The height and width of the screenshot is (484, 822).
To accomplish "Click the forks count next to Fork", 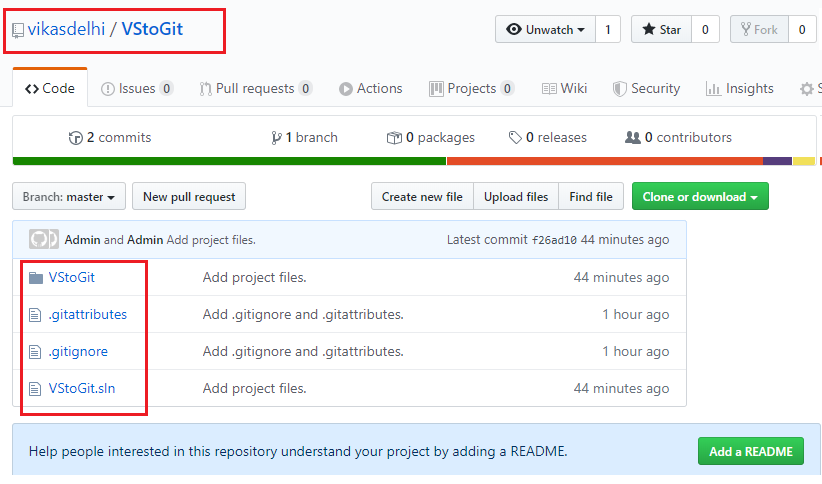I will click(x=802, y=29).
